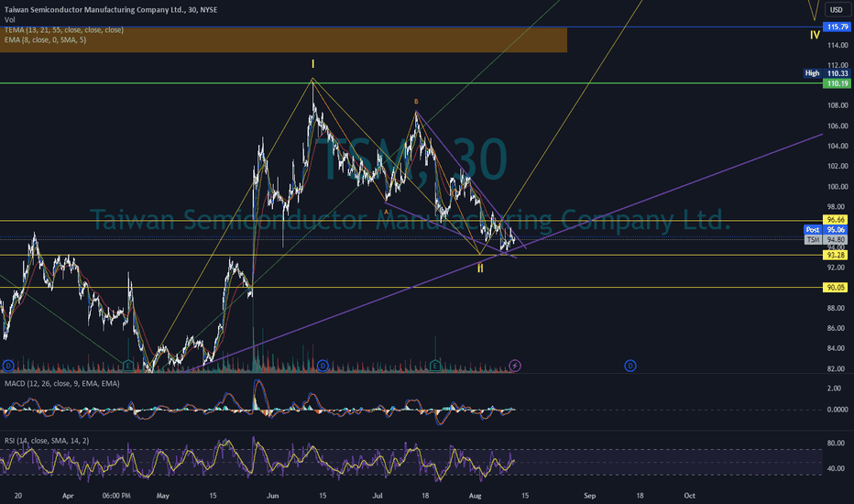Select the MACD (12, 26, close, 9) legend
Screen dimensions: 854x504
click(x=62, y=384)
